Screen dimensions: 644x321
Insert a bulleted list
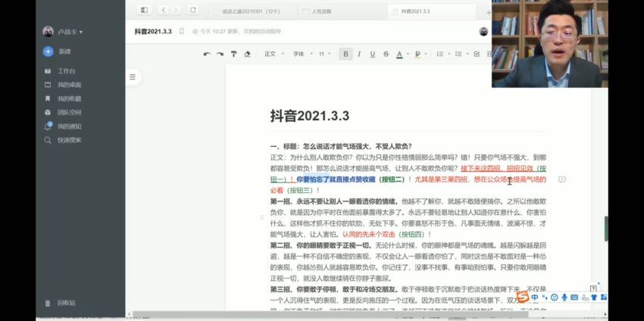click(x=458, y=55)
